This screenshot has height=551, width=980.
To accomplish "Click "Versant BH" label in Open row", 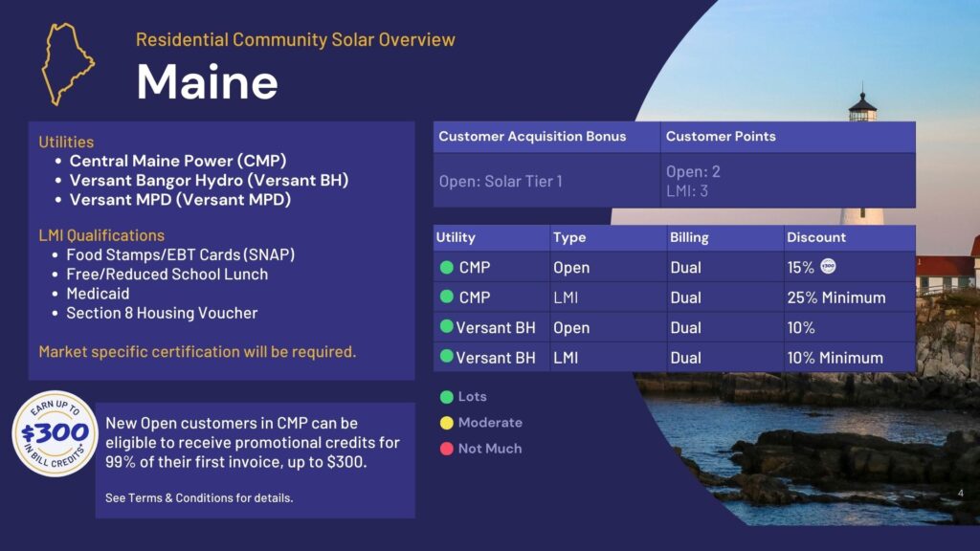I will [496, 327].
